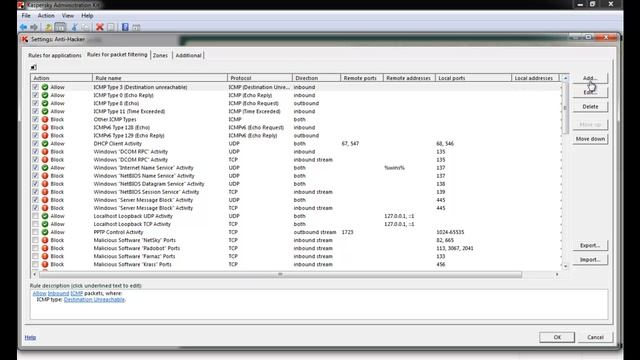
Task: Click the Add... button
Action: 590,78
